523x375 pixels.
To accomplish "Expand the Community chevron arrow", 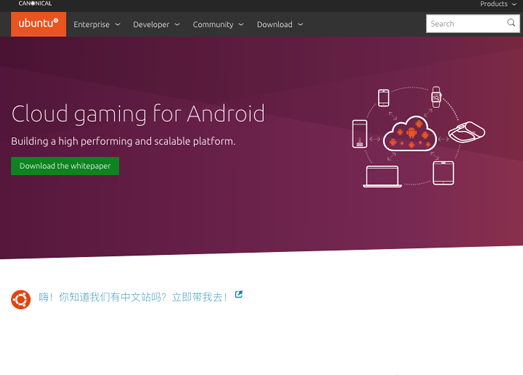I will point(241,24).
